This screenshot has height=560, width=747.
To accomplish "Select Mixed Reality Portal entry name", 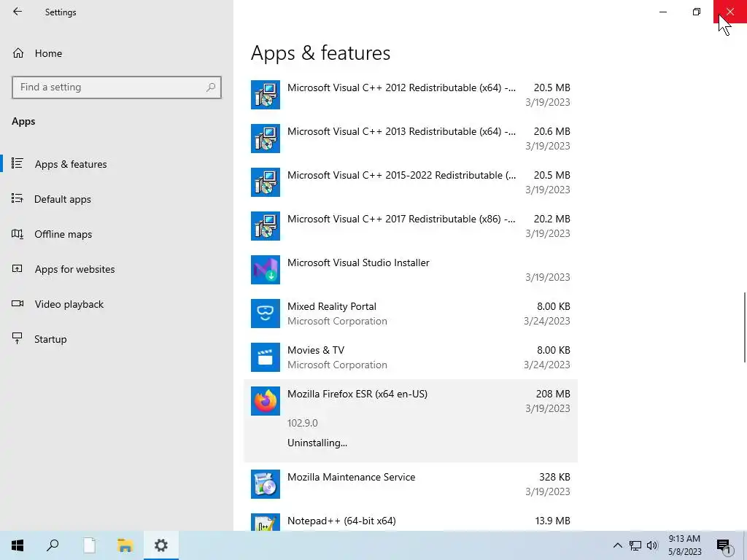I will tap(332, 307).
